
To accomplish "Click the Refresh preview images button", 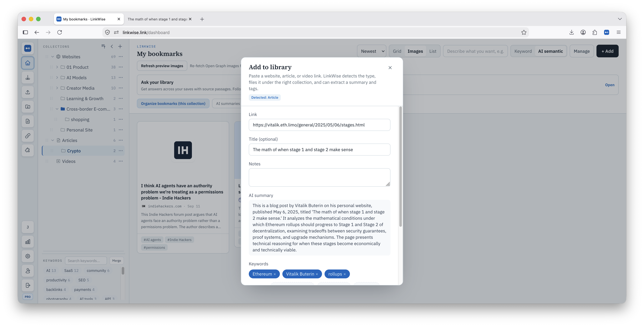I will [x=162, y=66].
